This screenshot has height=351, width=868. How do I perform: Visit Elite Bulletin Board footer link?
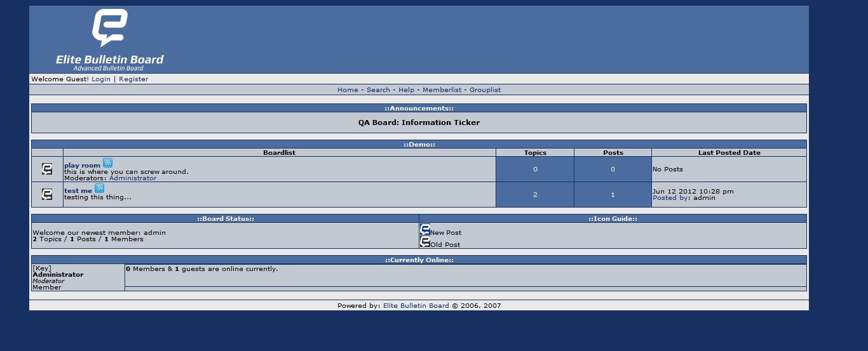[x=416, y=306]
